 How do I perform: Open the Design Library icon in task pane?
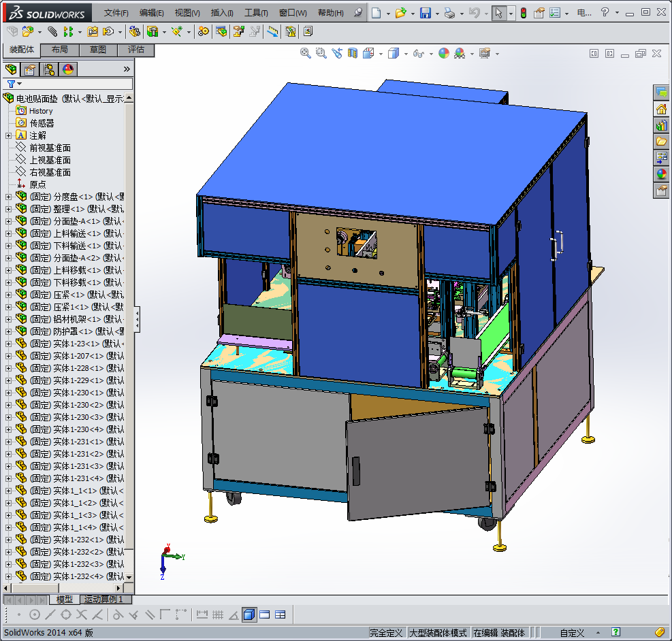click(661, 125)
